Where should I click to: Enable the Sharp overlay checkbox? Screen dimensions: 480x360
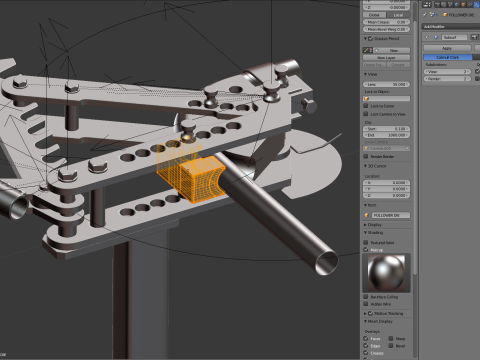click(x=391, y=338)
